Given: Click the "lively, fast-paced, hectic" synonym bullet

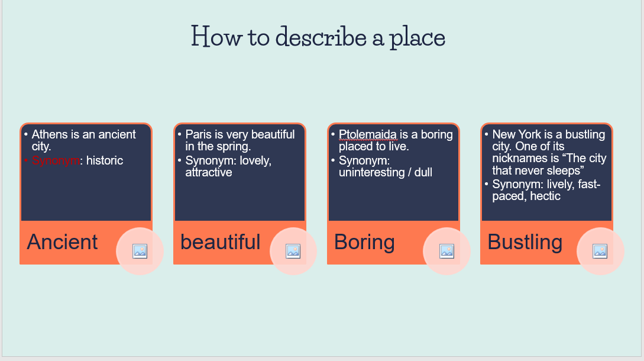Looking at the screenshot, I should pos(546,191).
